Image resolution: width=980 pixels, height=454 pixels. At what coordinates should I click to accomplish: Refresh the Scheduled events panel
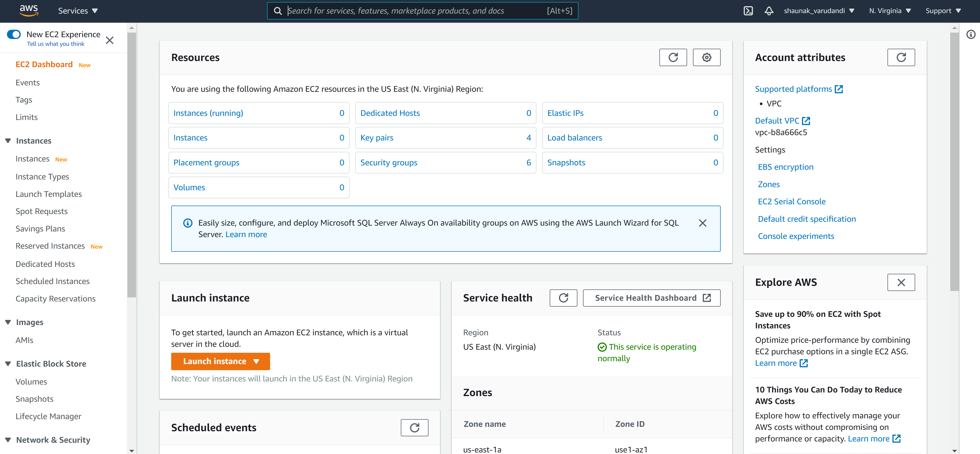click(414, 428)
